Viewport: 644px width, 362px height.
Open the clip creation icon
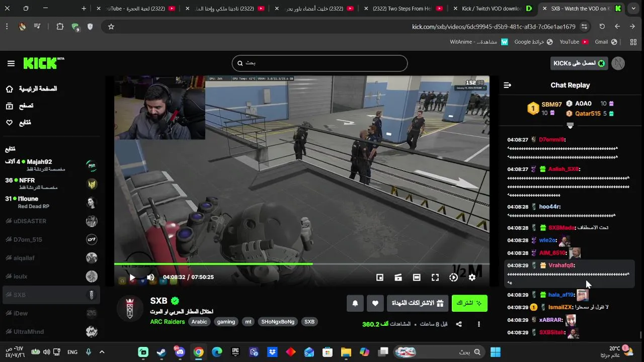[398, 277]
